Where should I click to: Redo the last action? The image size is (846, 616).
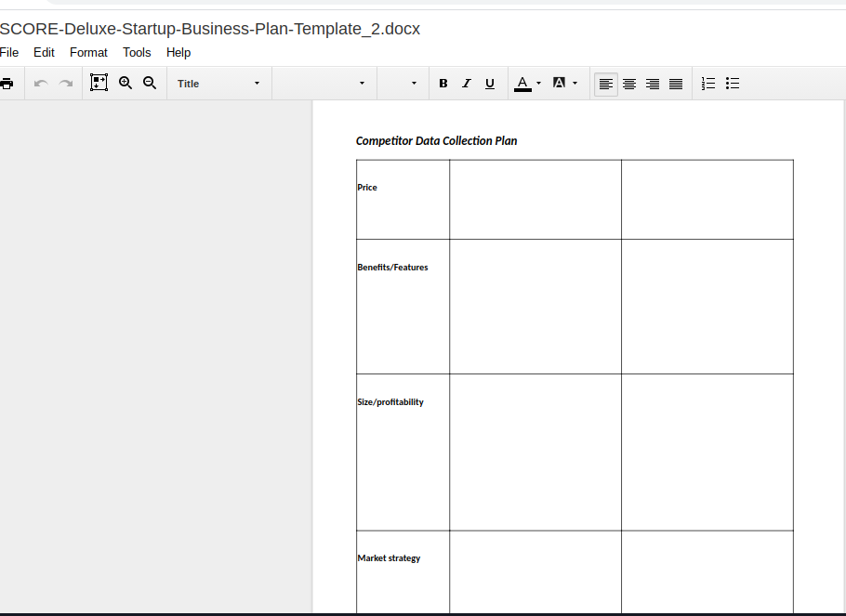pyautogui.click(x=64, y=83)
